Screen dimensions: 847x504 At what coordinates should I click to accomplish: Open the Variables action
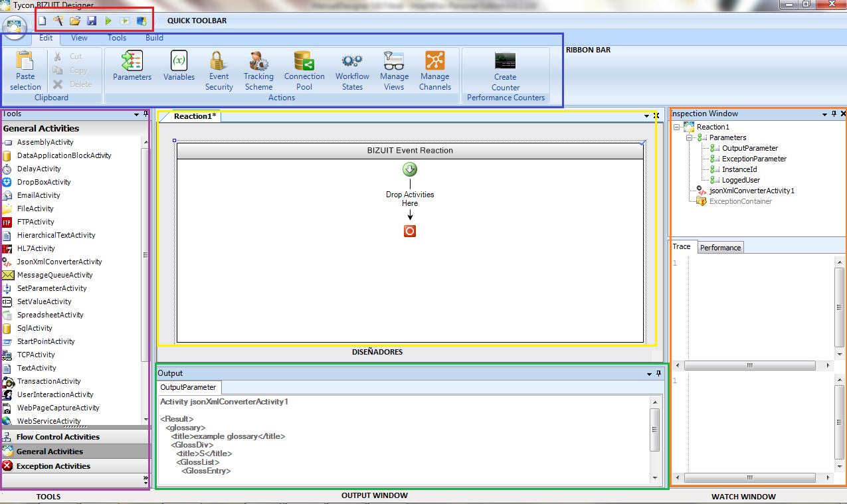pos(179,66)
